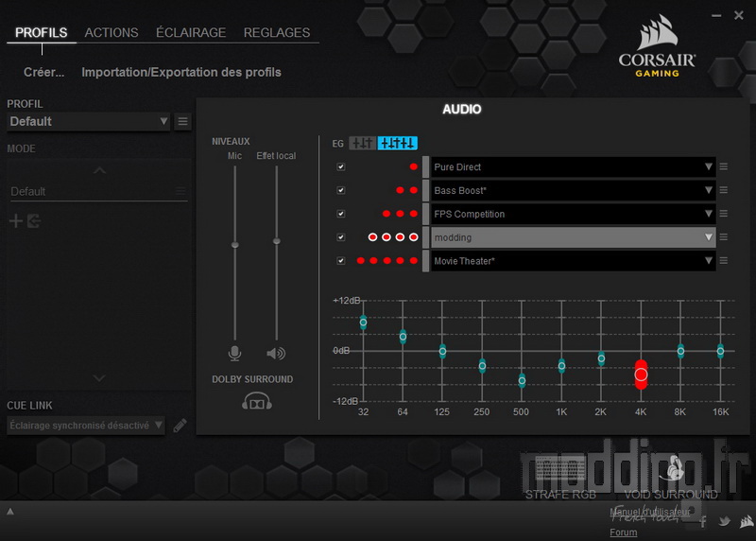Image resolution: width=756 pixels, height=541 pixels.
Task: Open the Manuel d'utilisateur link
Action: point(649,512)
